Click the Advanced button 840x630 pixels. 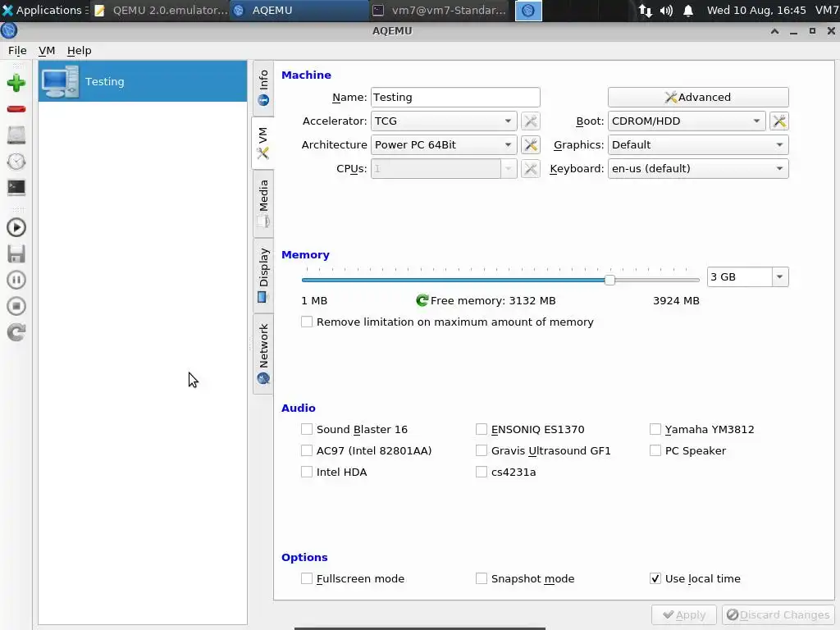pos(698,97)
